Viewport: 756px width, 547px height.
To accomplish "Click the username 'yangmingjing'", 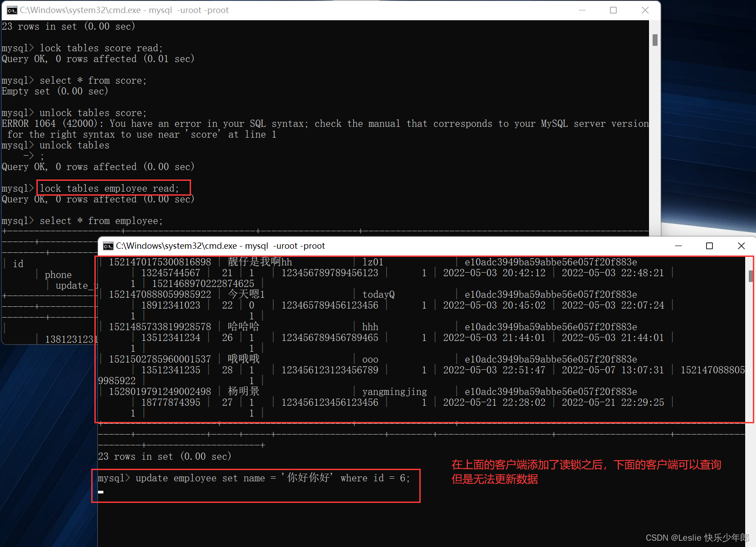I will [395, 392].
